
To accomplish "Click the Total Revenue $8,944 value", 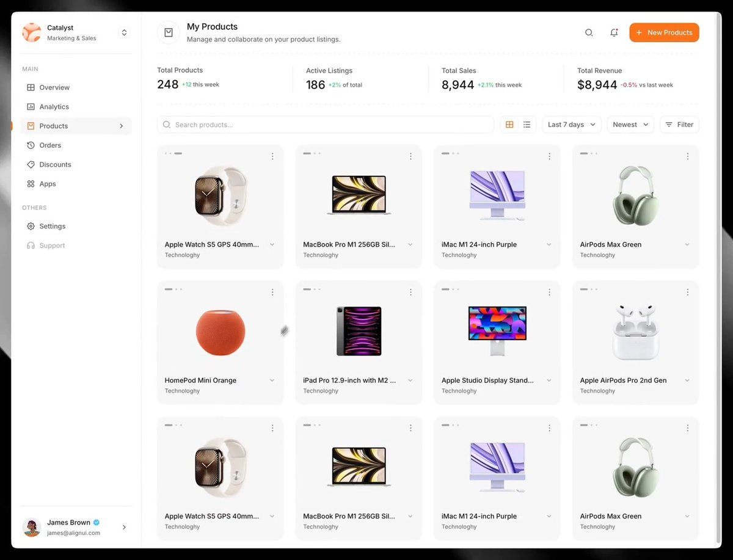I will click(597, 85).
